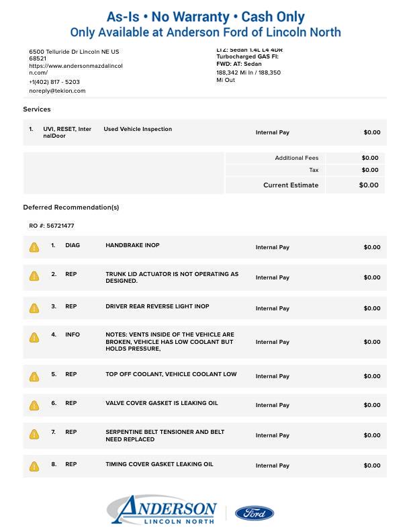
Task: Click warning icon for top off coolant
Action: 34,376
